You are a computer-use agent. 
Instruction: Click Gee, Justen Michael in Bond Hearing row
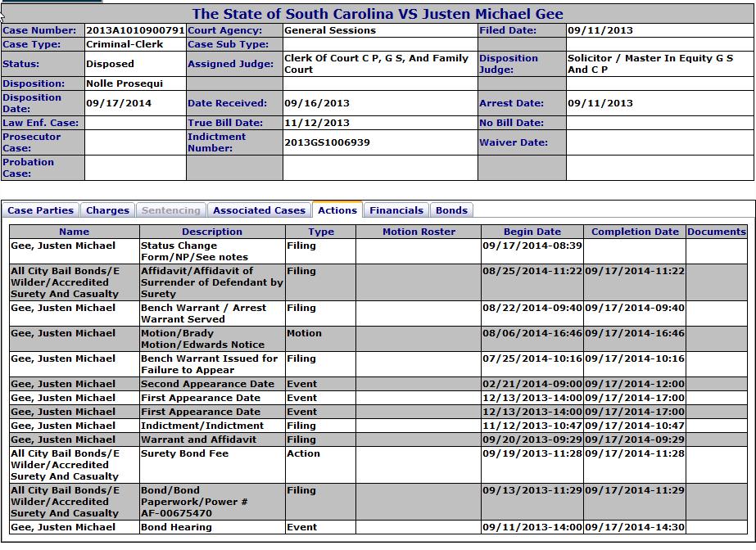click(63, 527)
